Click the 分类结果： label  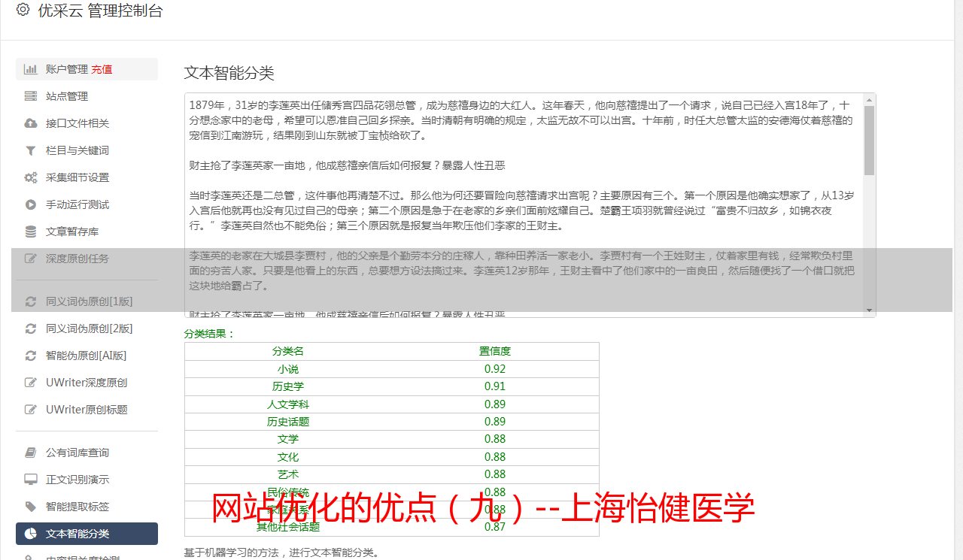(210, 334)
